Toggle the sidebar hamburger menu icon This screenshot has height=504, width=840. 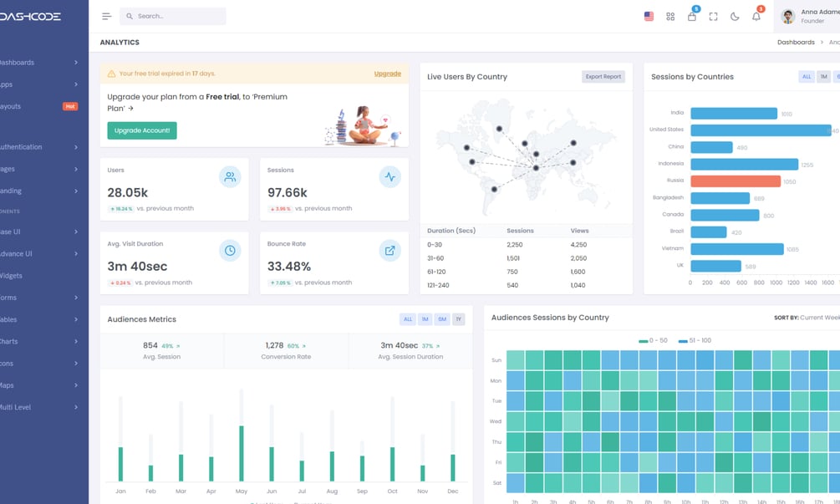pos(107,17)
